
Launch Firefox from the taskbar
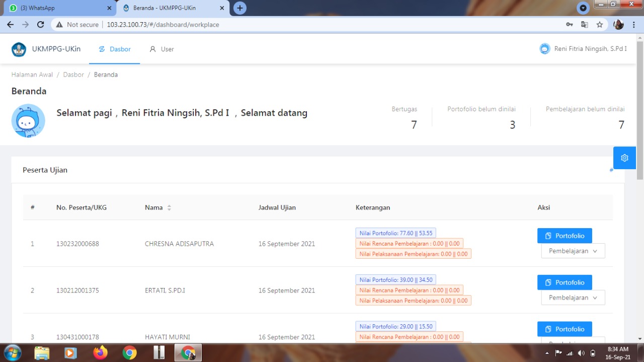(x=100, y=353)
